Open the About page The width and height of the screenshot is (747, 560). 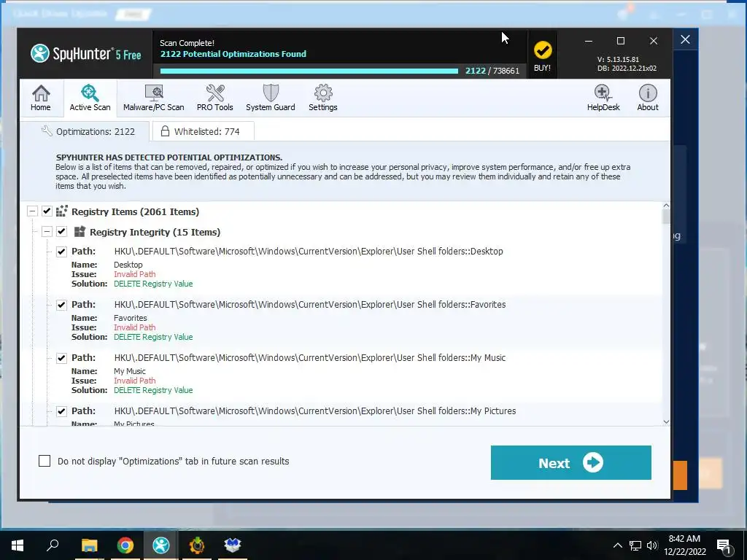[x=648, y=98]
